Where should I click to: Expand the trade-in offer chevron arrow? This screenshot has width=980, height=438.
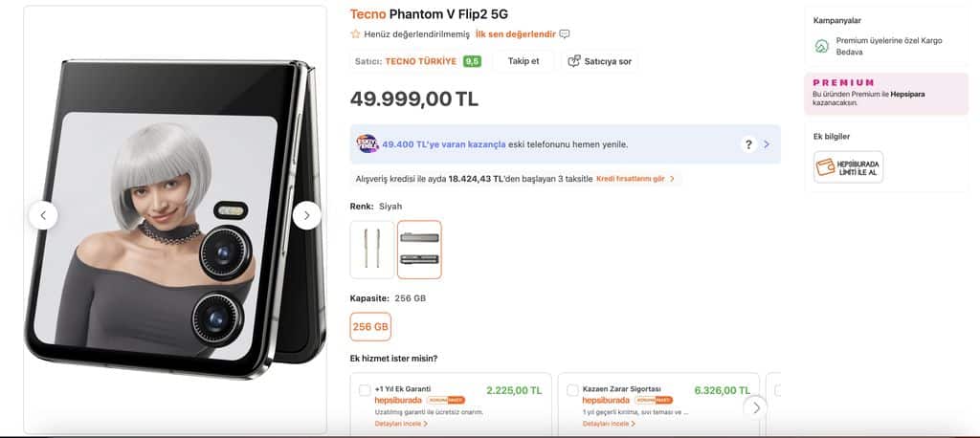(x=767, y=144)
